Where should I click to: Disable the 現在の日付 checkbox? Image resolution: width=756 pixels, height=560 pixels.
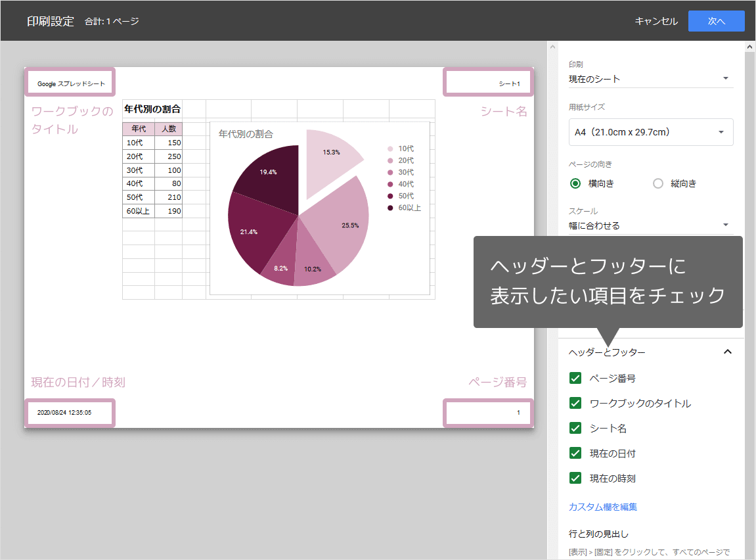click(575, 453)
